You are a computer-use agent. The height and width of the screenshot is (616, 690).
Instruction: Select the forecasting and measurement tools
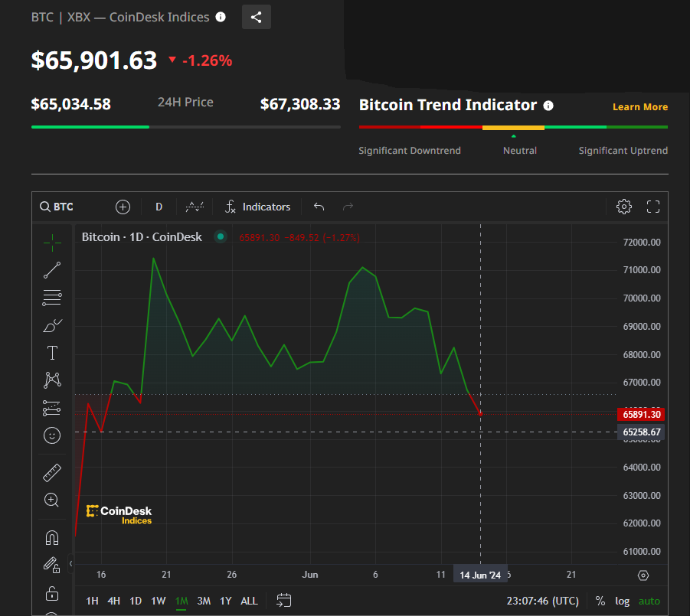[52, 408]
